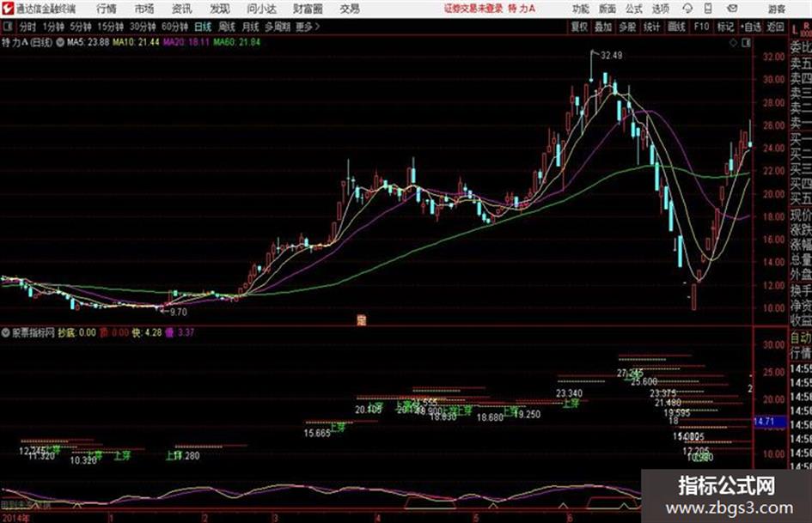Click the 快: 4.28 indicator value
812x523 pixels.
[147, 332]
